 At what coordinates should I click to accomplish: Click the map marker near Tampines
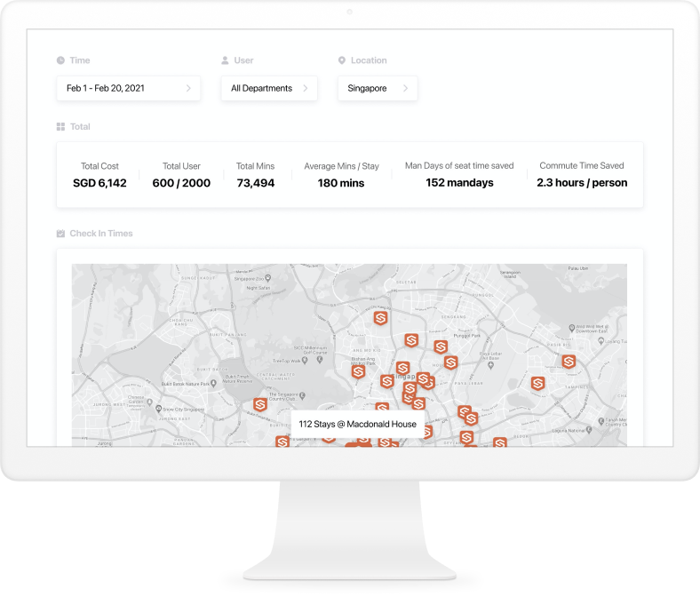[x=537, y=383]
